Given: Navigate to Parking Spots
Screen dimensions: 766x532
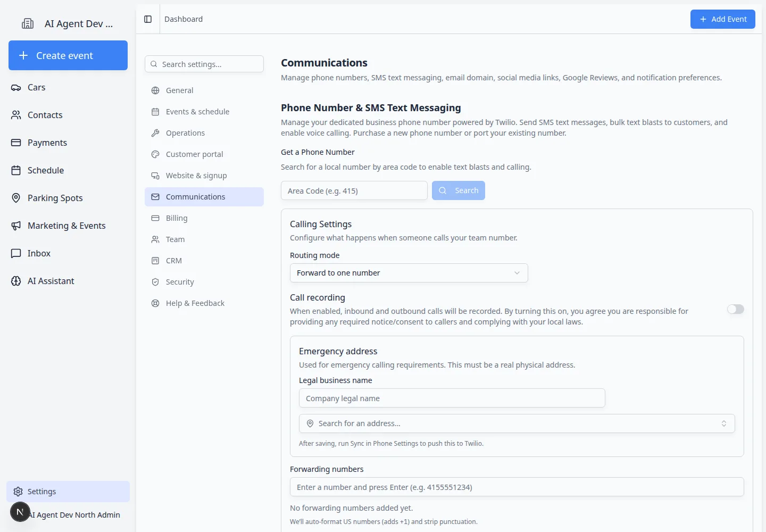Looking at the screenshot, I should tap(68, 198).
